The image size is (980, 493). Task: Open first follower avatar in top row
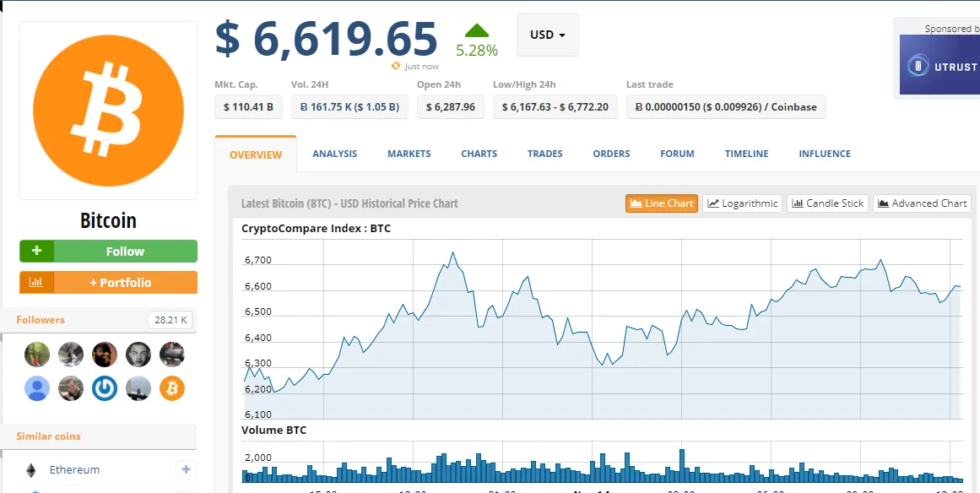pos(37,355)
